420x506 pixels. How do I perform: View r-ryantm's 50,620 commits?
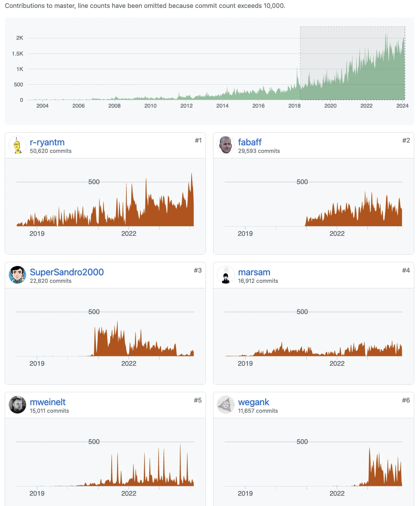pyautogui.click(x=50, y=151)
